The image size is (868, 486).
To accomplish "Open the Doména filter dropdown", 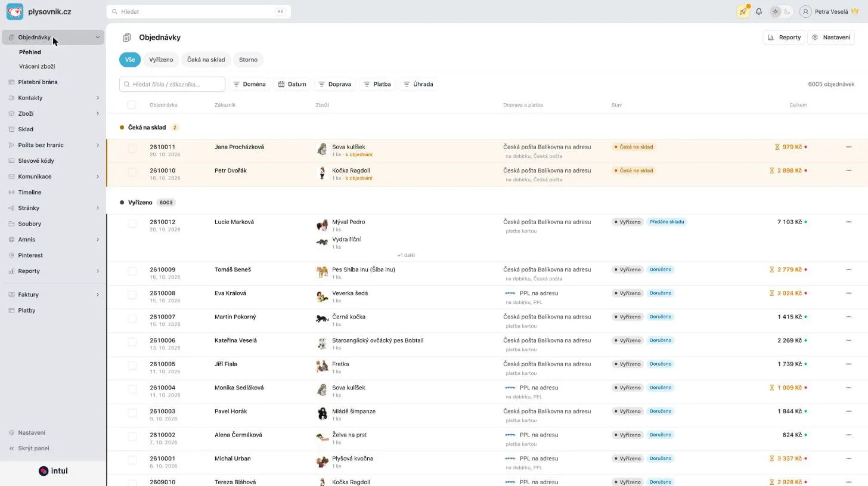I will pyautogui.click(x=249, y=84).
